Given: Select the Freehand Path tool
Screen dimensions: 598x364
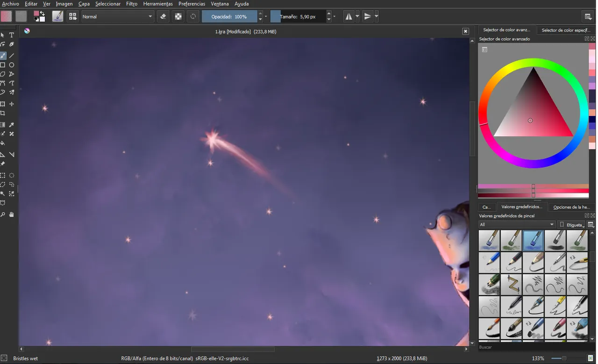Looking at the screenshot, I should pyautogui.click(x=12, y=83).
